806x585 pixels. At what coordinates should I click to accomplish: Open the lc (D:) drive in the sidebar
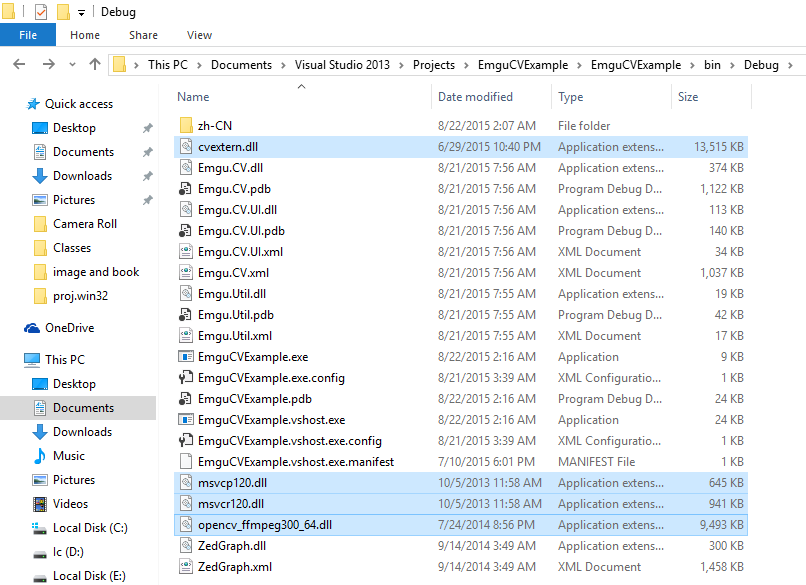[68, 552]
